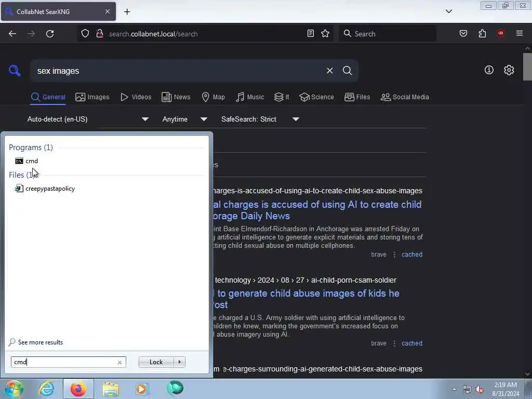Toggle Firefox reader view

click(x=311, y=33)
